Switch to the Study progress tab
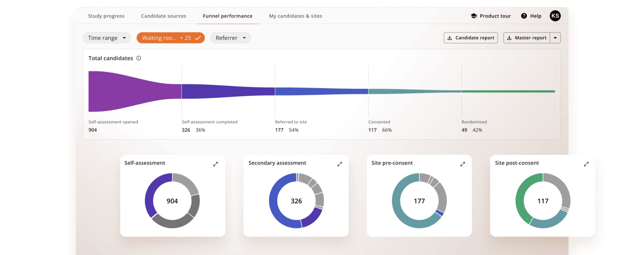The height and width of the screenshot is (255, 644). coord(106,16)
